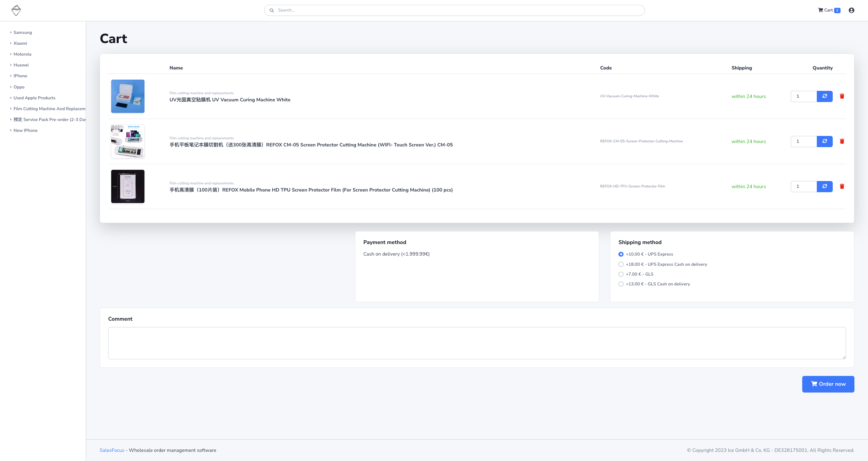This screenshot has width=868, height=461.
Task: Click Cash on delivery payment text
Action: point(396,254)
